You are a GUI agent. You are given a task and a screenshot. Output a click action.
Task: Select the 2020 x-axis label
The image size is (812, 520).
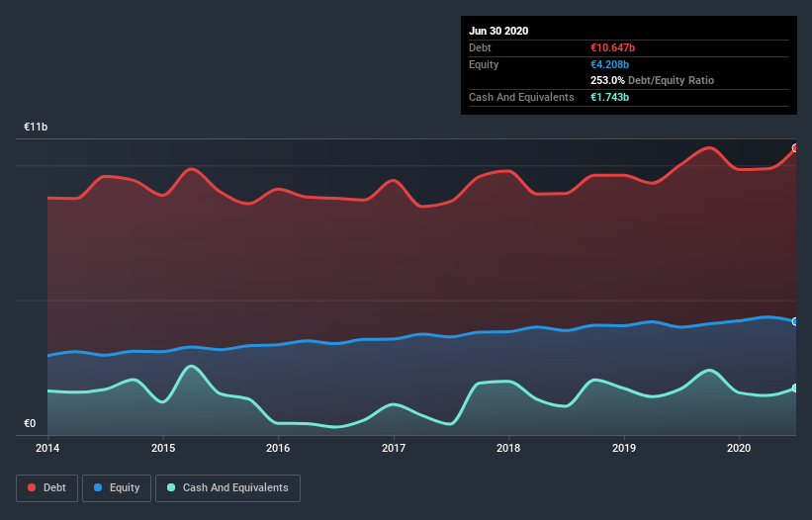[739, 448]
